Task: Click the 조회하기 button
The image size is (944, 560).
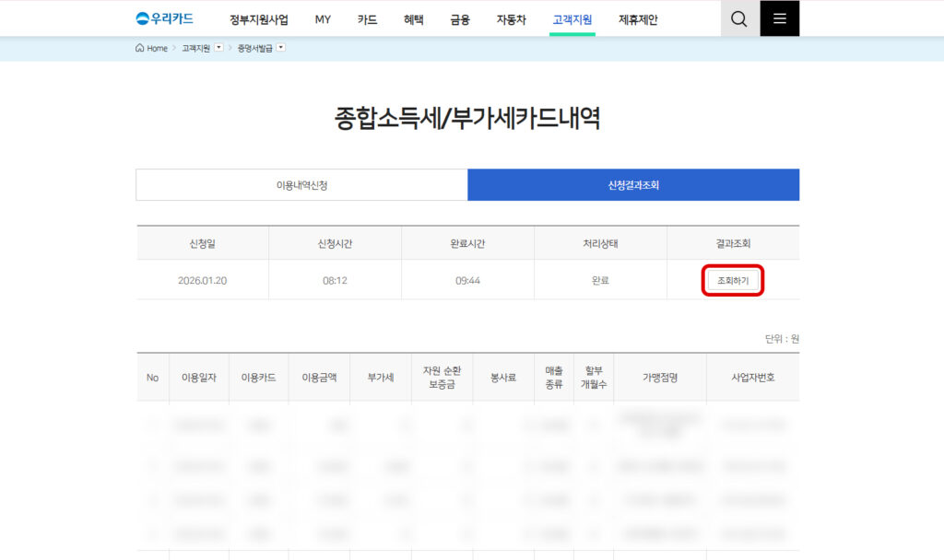Action: [x=732, y=279]
